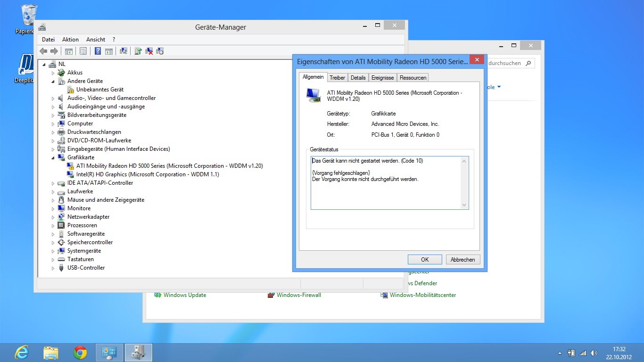This screenshot has width=644, height=362.
Task: Click the disable device down-arrow icon
Action: [x=160, y=51]
